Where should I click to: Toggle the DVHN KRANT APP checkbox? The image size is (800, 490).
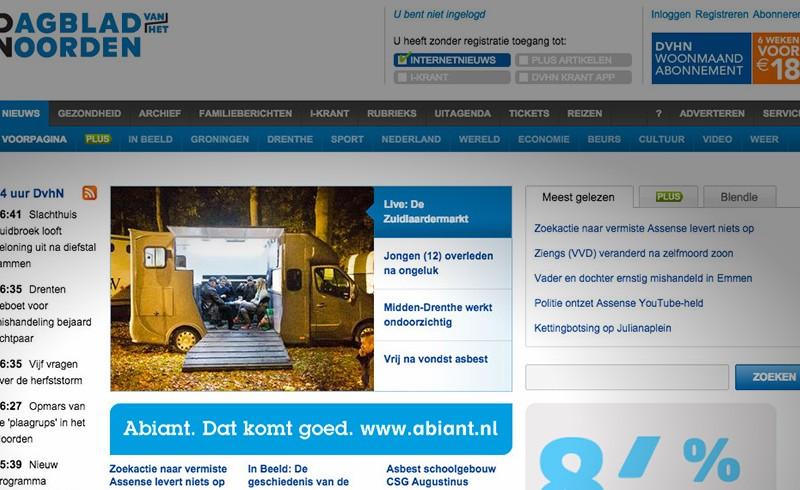pos(523,77)
